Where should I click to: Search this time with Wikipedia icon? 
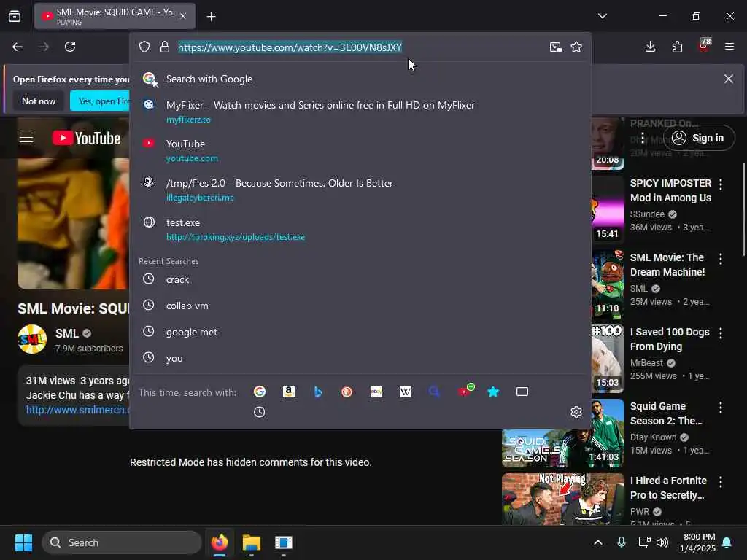pyautogui.click(x=406, y=392)
